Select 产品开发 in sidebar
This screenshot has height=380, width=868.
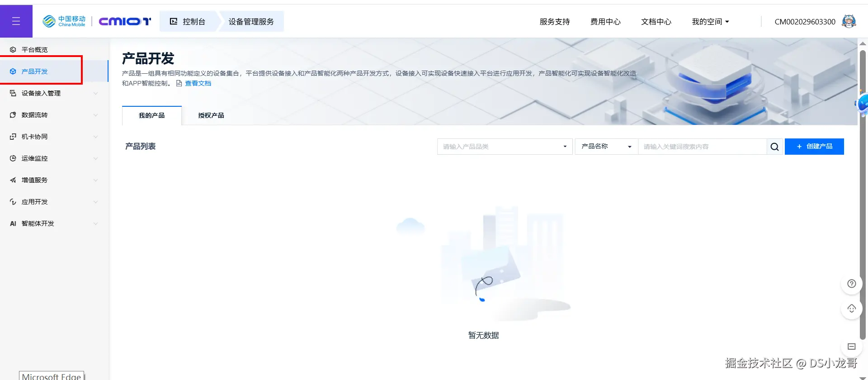pos(54,71)
